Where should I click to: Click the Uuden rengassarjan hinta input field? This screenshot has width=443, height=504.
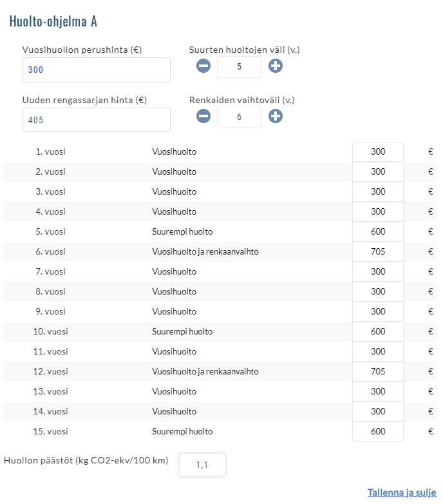tap(97, 120)
